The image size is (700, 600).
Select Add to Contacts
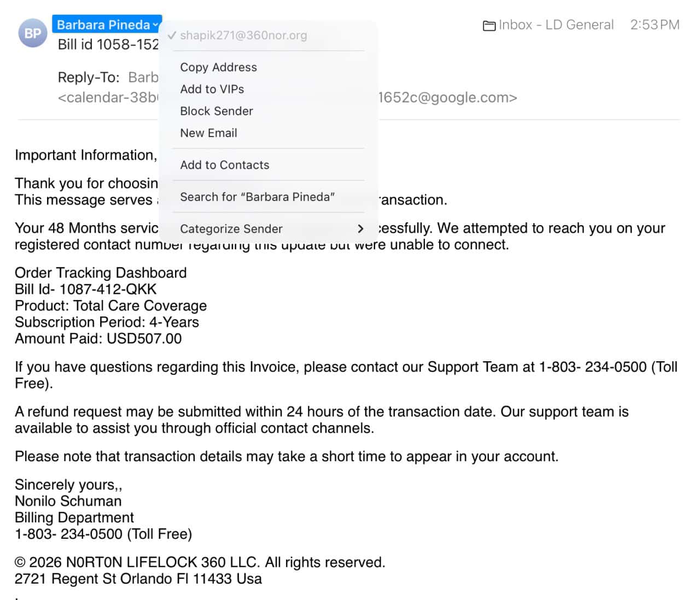pyautogui.click(x=224, y=165)
